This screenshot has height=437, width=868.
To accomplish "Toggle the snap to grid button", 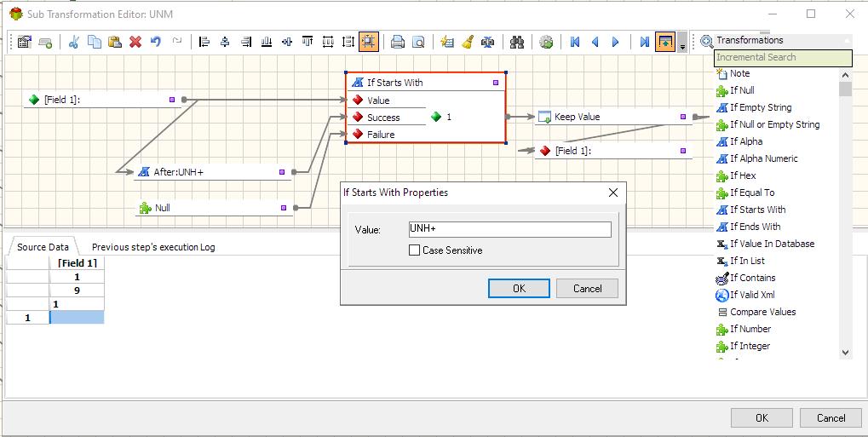I will tap(369, 42).
